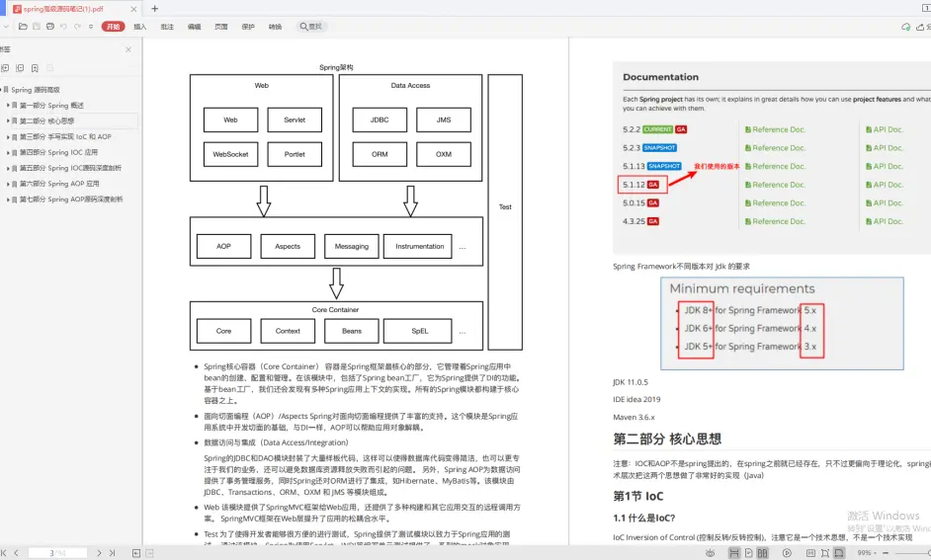This screenshot has width=931, height=560.
Task: Go to previous page arrow
Action: coord(16,553)
